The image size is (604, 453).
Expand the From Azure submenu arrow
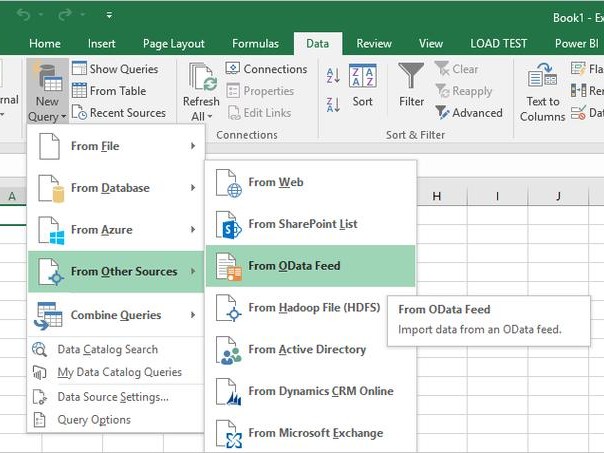coord(193,230)
